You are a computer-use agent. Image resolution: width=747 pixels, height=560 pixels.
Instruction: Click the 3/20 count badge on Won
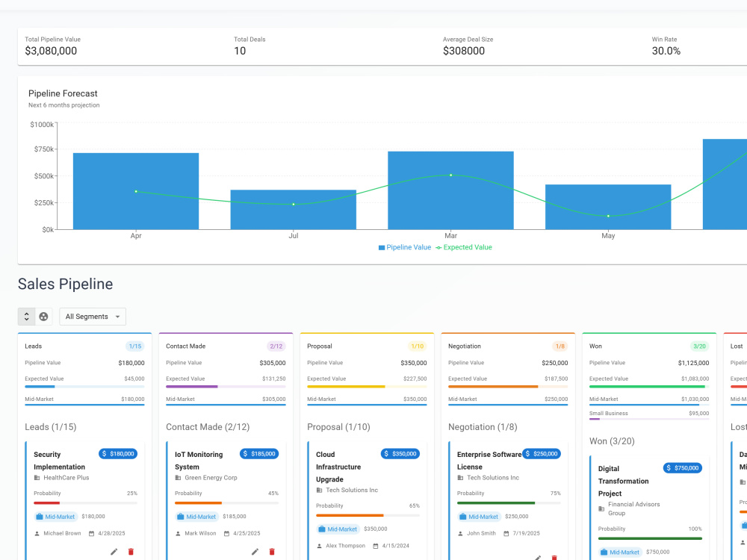pyautogui.click(x=699, y=346)
